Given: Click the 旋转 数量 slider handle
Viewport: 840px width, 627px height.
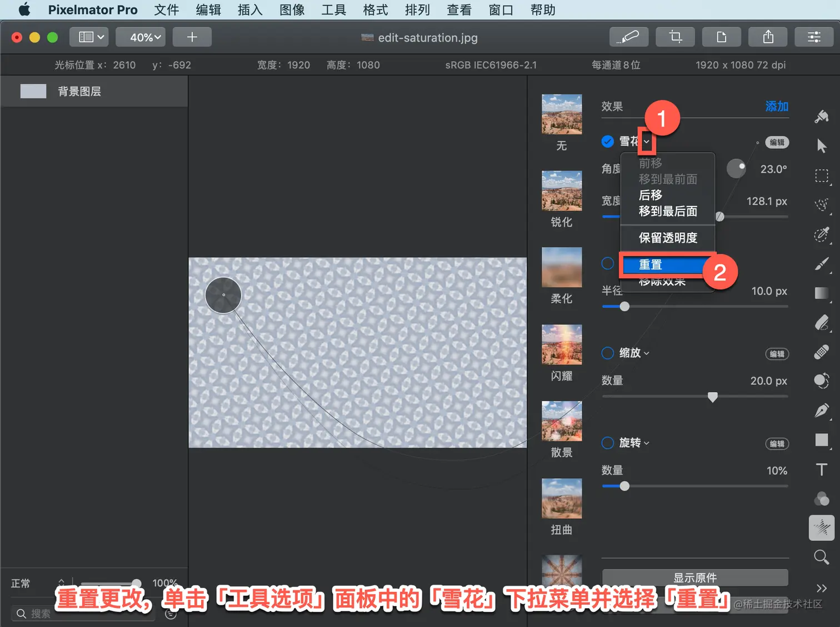Looking at the screenshot, I should click(x=624, y=486).
